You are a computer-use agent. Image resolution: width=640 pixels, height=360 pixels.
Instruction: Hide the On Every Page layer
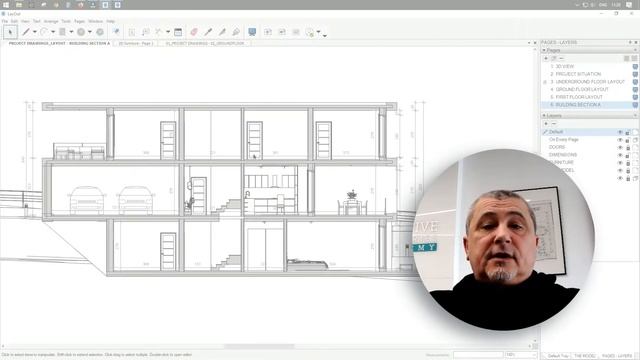(x=620, y=140)
